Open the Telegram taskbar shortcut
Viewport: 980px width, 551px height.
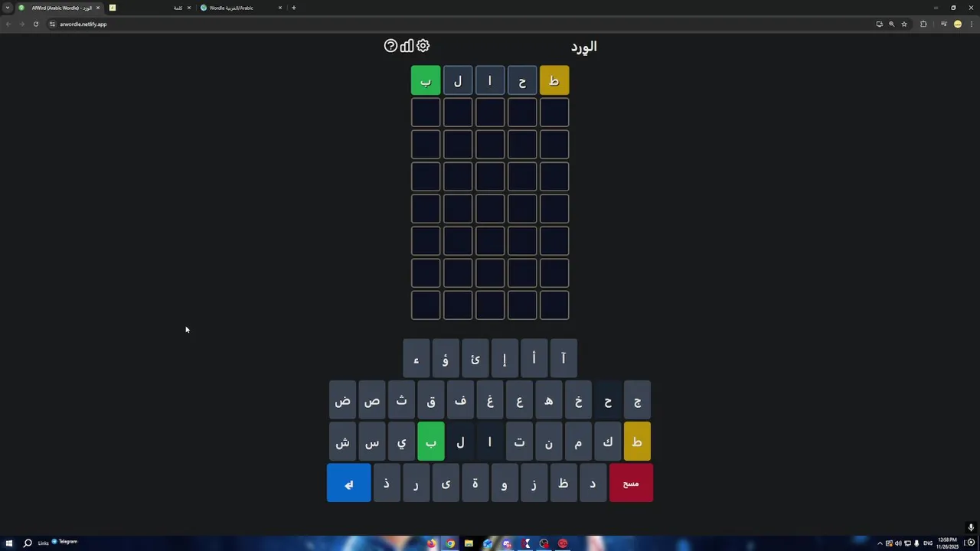coord(65,542)
